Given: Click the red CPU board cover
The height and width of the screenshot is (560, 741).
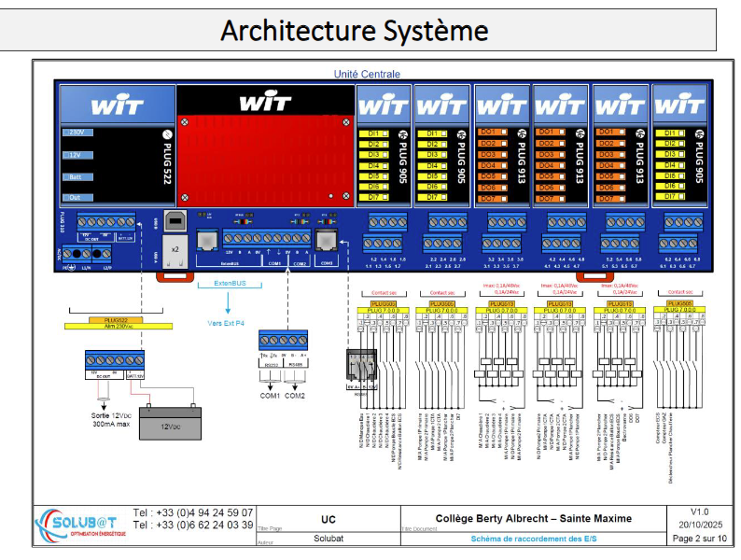Looking at the screenshot, I should (265, 161).
